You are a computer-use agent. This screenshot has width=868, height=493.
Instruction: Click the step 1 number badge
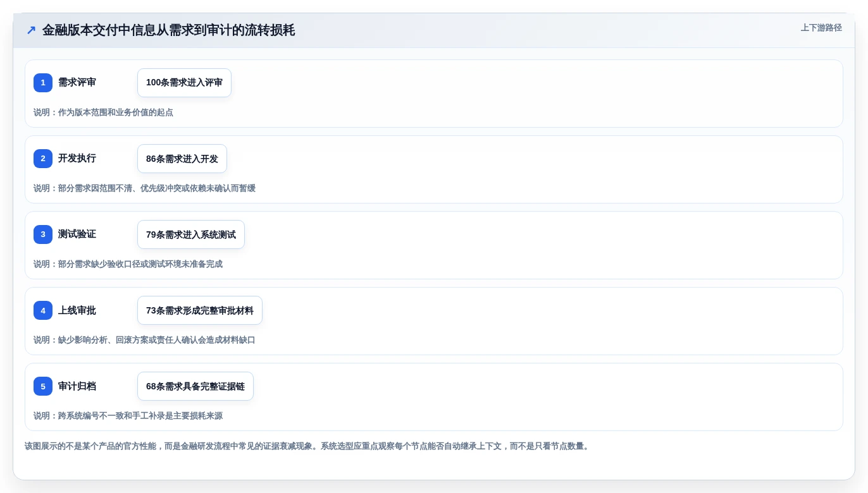point(43,83)
